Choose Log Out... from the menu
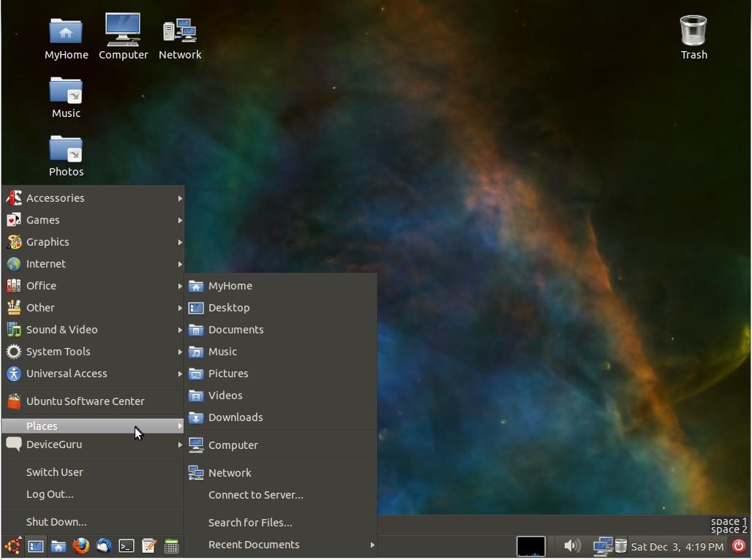This screenshot has width=752, height=560. 93,494
